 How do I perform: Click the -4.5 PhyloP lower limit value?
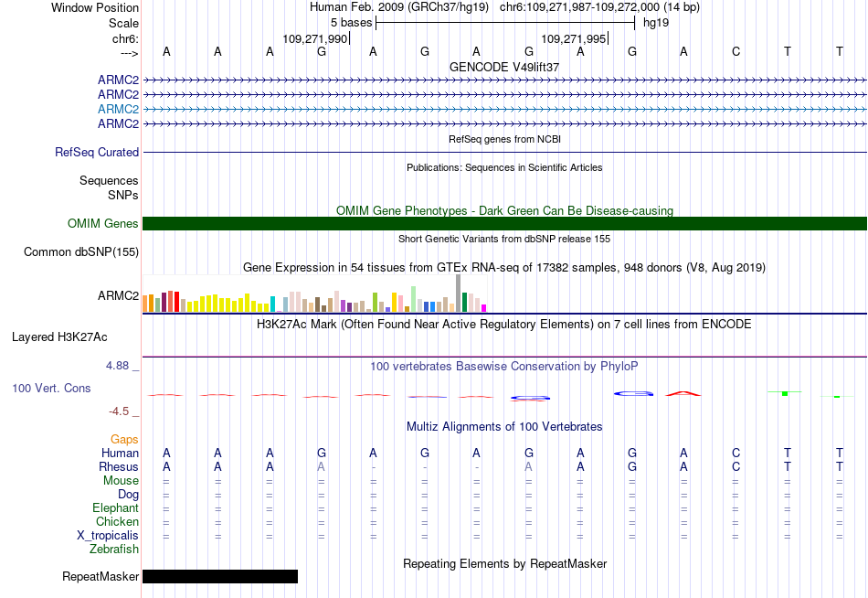[119, 411]
